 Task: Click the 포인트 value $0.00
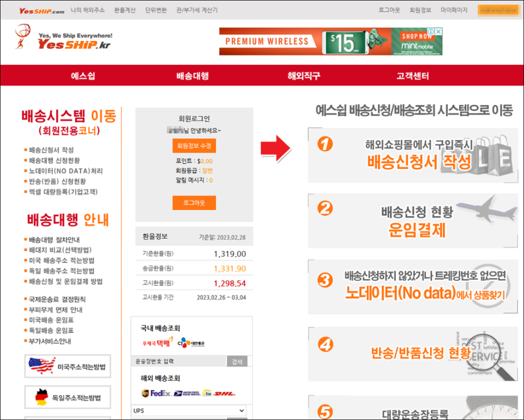click(205, 161)
